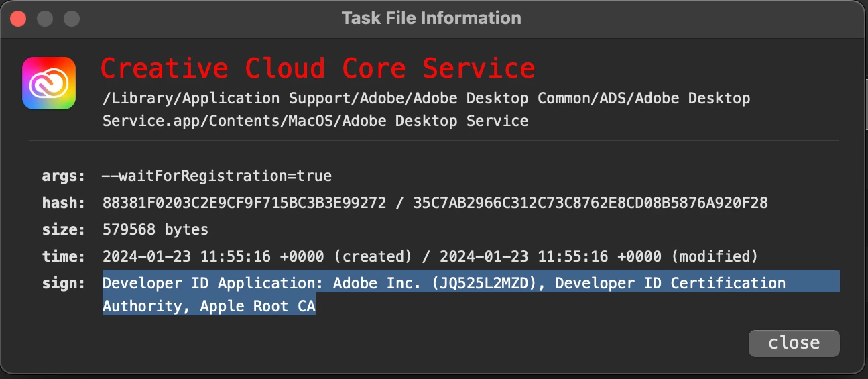Screen dimensions: 868x379
Task: Select the --waitForRegistration=true argument text
Action: 217,176
